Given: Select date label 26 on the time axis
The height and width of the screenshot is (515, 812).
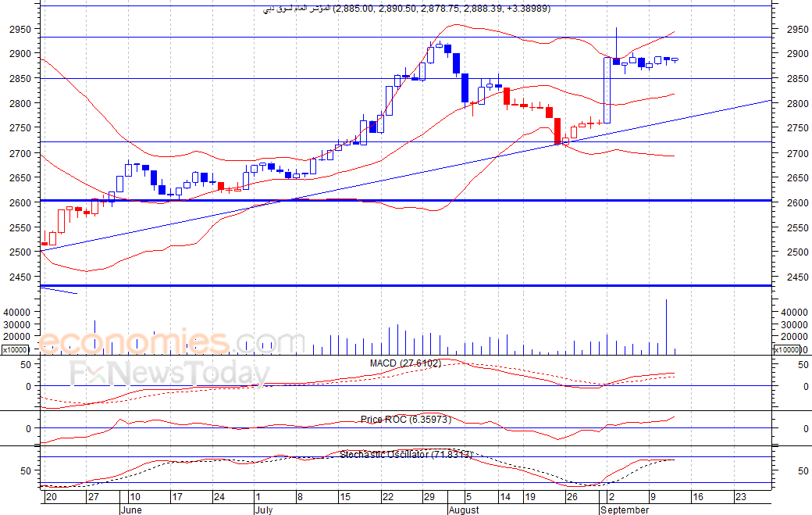Looking at the screenshot, I should coord(572,497).
